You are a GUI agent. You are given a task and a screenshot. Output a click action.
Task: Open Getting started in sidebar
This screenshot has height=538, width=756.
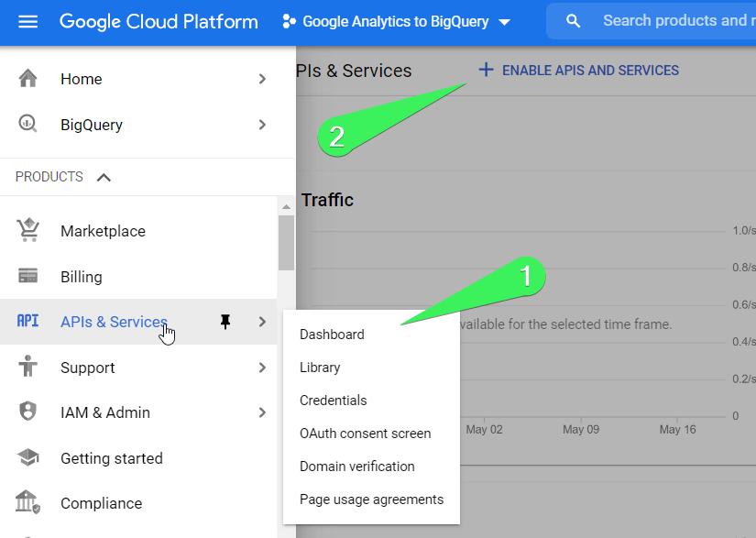112,458
